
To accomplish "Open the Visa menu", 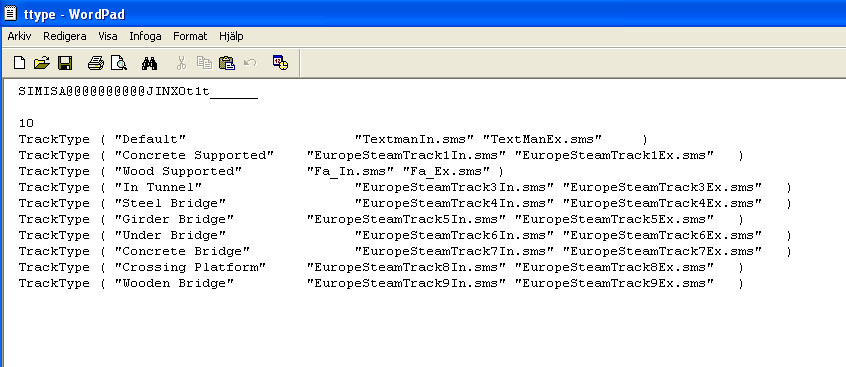I will (x=108, y=36).
